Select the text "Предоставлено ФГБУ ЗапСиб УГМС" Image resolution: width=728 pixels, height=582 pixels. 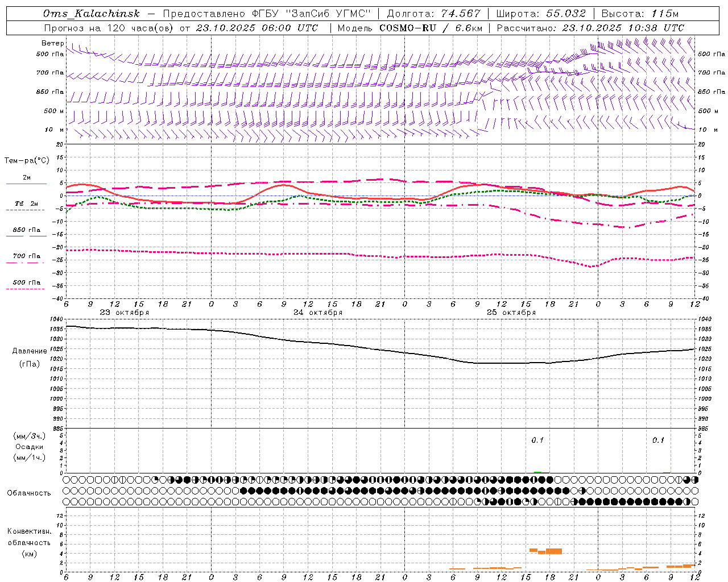click(x=267, y=14)
